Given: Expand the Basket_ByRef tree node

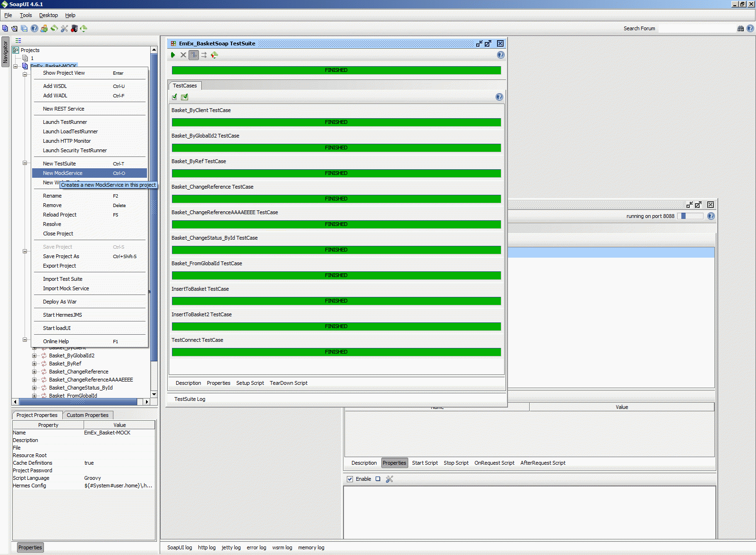Looking at the screenshot, I should point(34,364).
